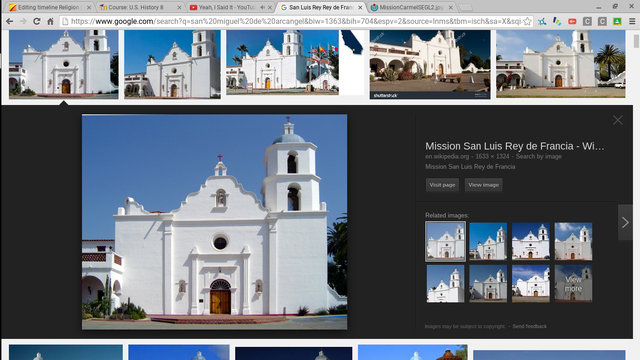The height and width of the screenshot is (360, 640).
Task: Click the View image button
Action: (483, 185)
